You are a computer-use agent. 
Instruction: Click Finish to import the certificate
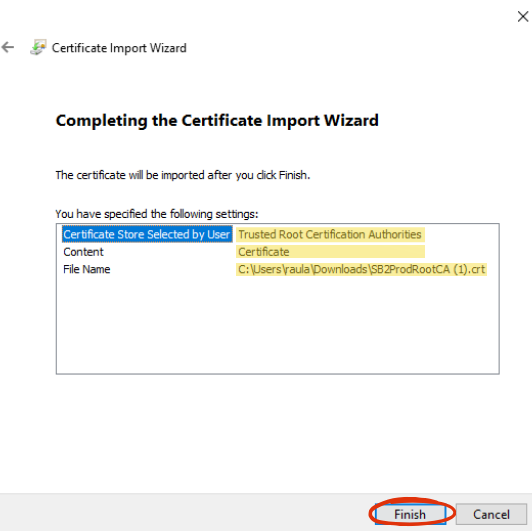click(x=410, y=514)
